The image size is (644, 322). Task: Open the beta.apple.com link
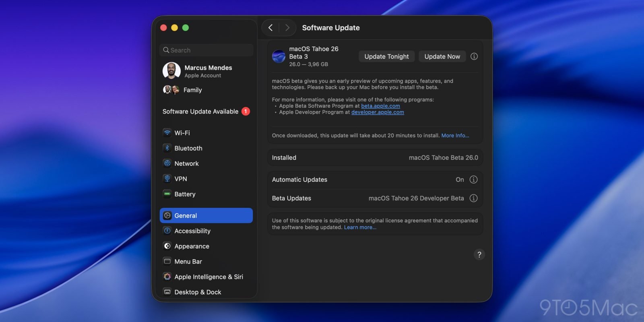pyautogui.click(x=380, y=106)
